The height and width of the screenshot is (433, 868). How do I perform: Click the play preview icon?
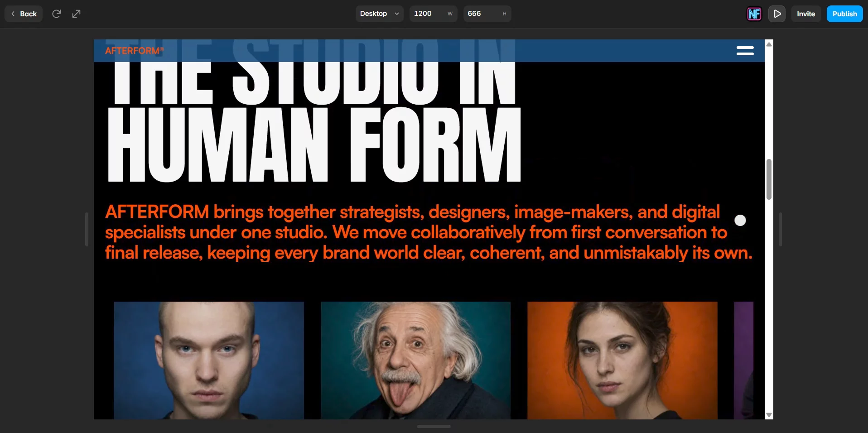(777, 14)
